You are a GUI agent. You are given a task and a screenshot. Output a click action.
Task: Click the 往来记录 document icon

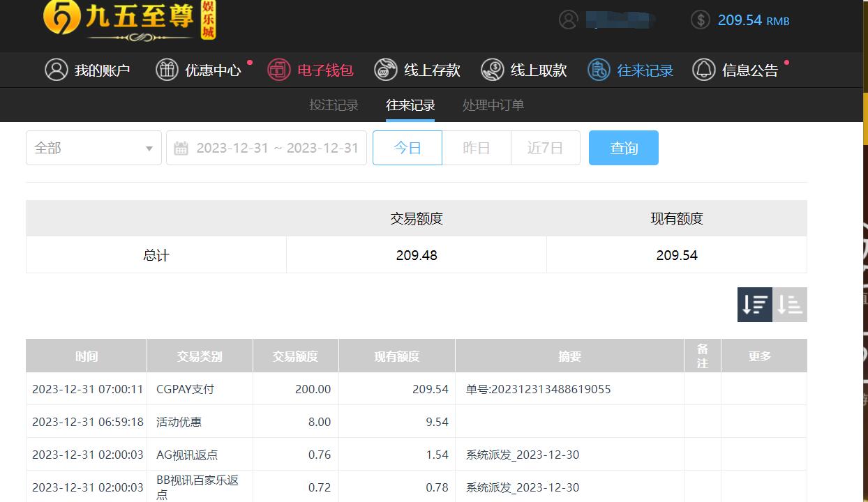tap(599, 70)
